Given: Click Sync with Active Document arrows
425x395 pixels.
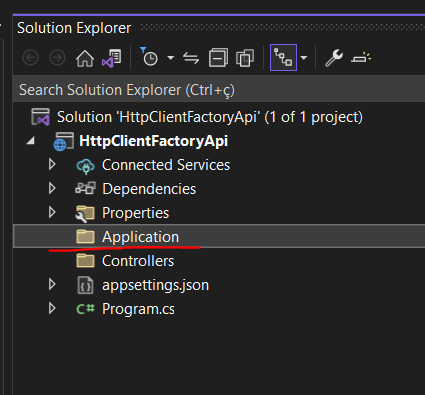Looking at the screenshot, I should tap(191, 58).
